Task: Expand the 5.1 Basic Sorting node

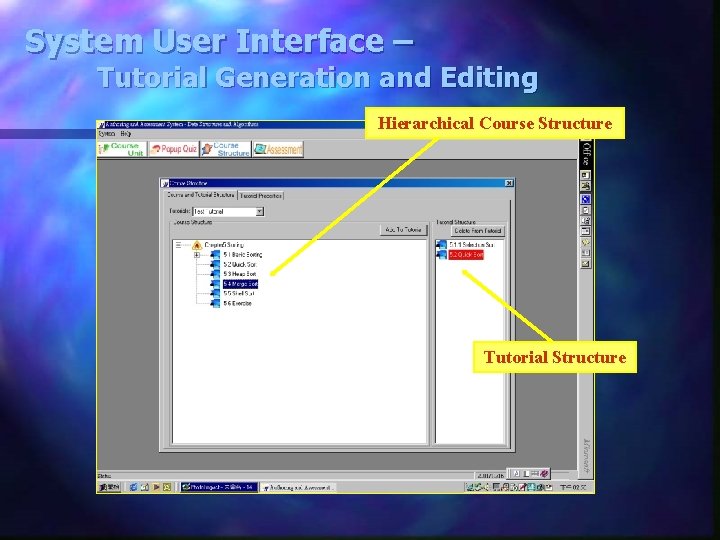Action: [x=197, y=255]
